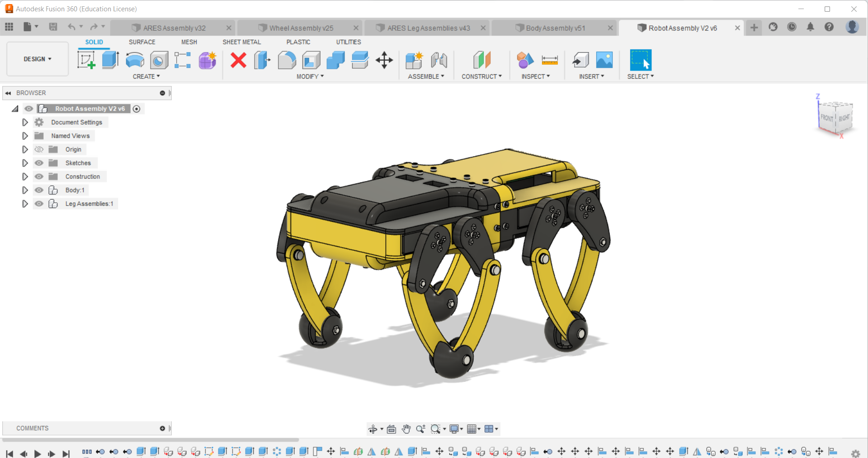
Task: Expand Document Settings in the browser
Action: coord(25,122)
